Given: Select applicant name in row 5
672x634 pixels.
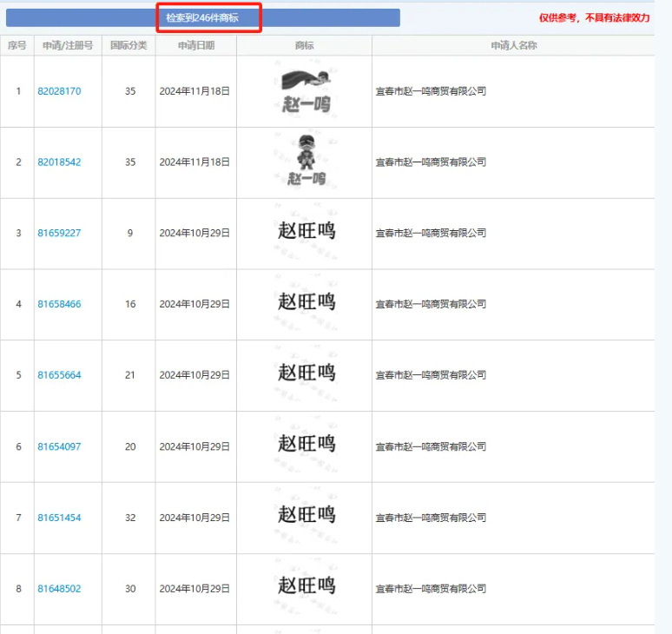Looking at the screenshot, I should point(431,375).
